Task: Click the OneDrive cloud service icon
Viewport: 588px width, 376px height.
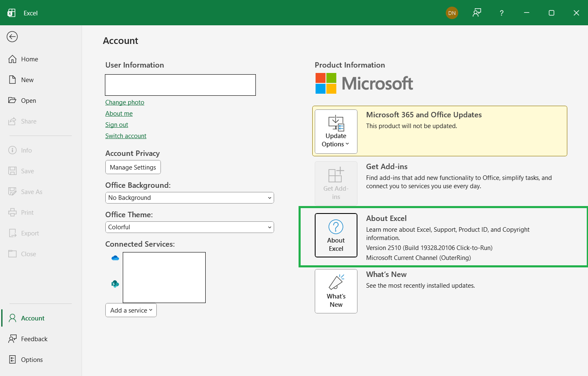Action: pos(115,258)
